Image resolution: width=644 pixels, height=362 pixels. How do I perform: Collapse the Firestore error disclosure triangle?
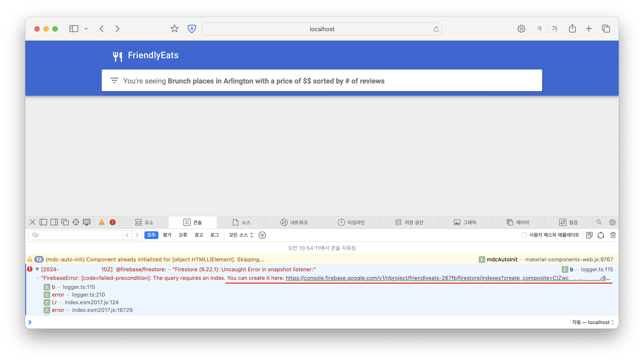(37, 269)
